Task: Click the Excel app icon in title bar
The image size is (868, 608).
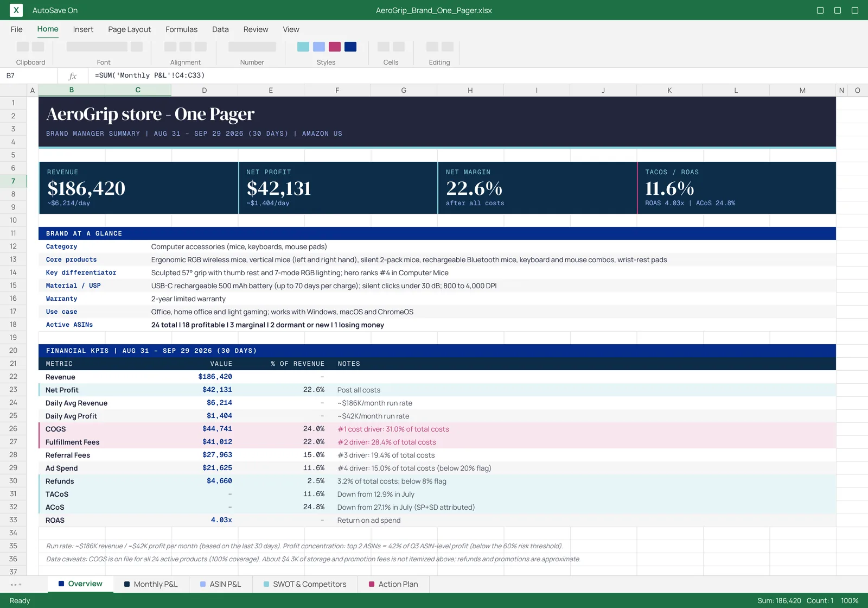Action: (x=16, y=10)
